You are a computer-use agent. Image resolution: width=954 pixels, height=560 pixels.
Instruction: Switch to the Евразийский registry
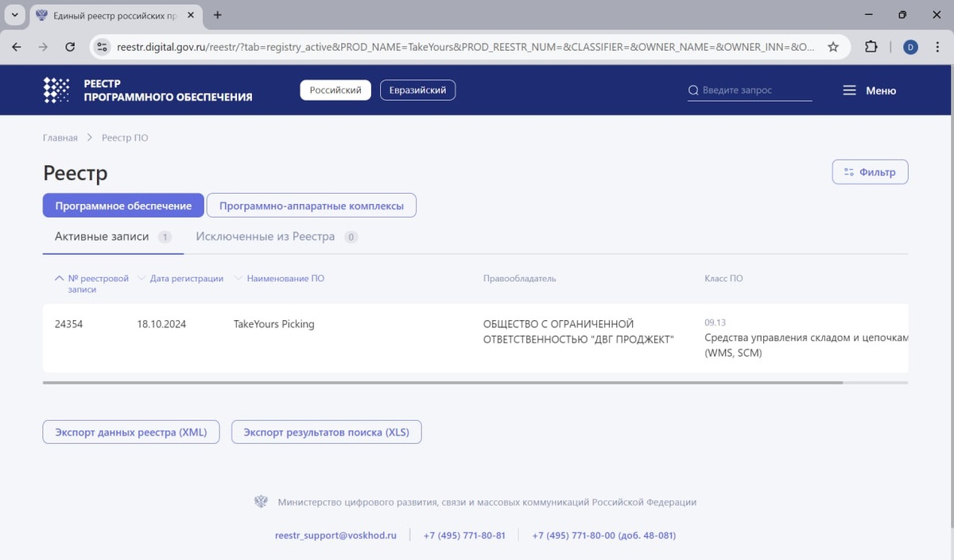[417, 91]
